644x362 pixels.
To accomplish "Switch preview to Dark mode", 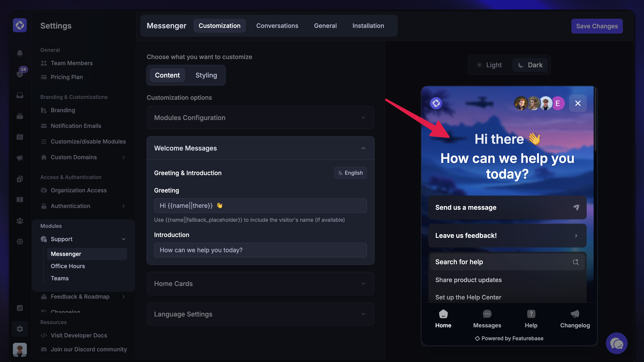I will pos(530,65).
